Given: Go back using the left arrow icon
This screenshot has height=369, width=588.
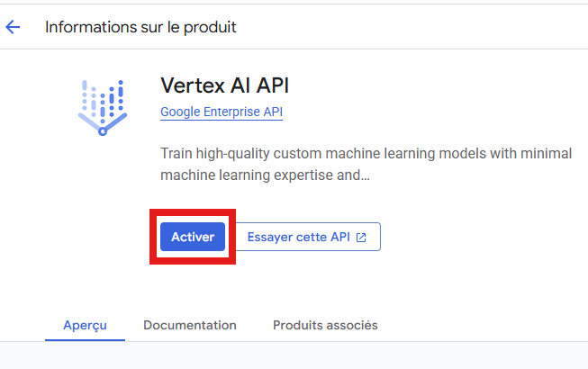Looking at the screenshot, I should (x=13, y=27).
